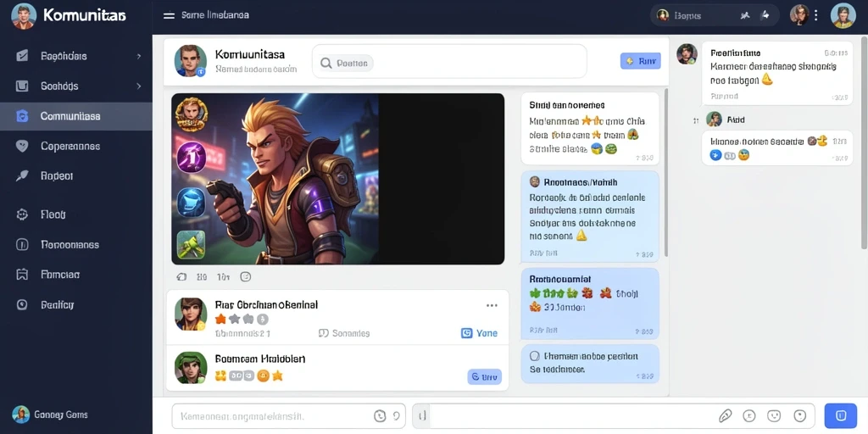Open three-dot menu on Rar Obrohnan post
Image resolution: width=868 pixels, height=434 pixels.
(x=492, y=305)
